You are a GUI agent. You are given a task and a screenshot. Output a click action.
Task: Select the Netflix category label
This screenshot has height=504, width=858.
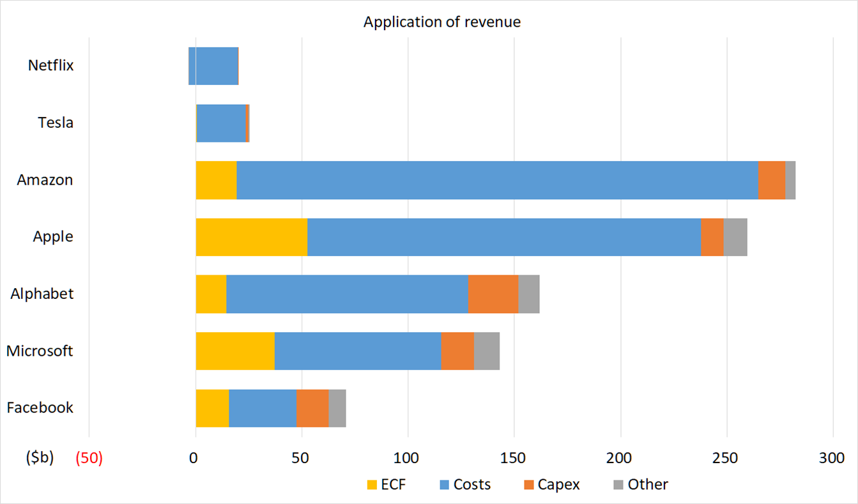pos(51,65)
